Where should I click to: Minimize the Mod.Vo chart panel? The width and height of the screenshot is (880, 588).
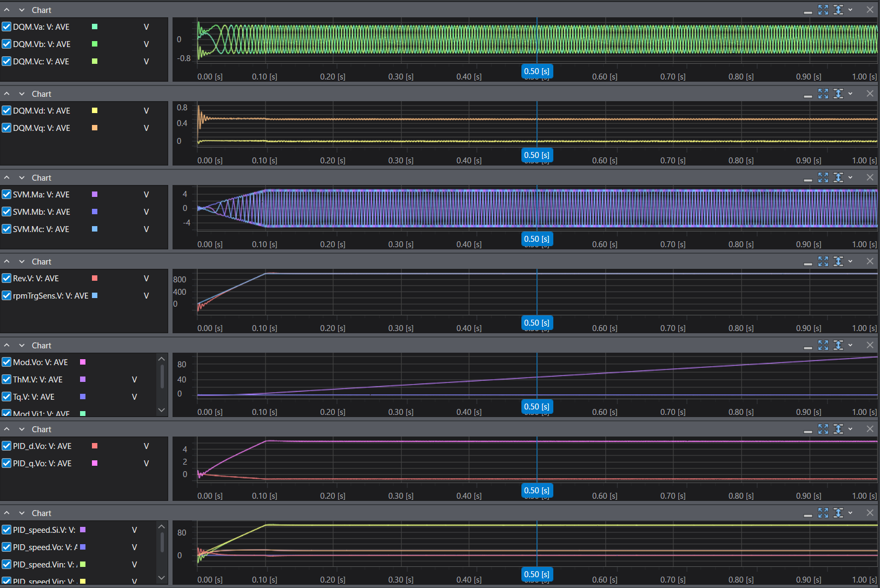click(x=808, y=347)
